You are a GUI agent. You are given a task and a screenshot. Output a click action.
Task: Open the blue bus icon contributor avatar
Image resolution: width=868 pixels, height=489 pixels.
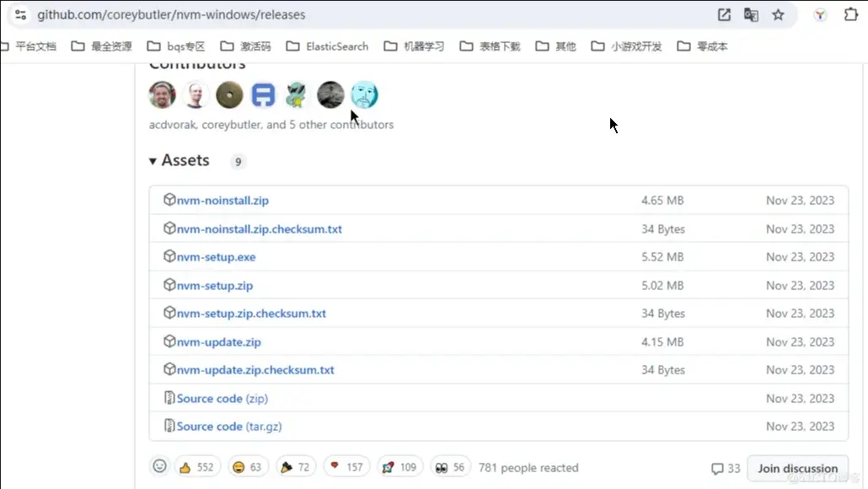tap(263, 94)
